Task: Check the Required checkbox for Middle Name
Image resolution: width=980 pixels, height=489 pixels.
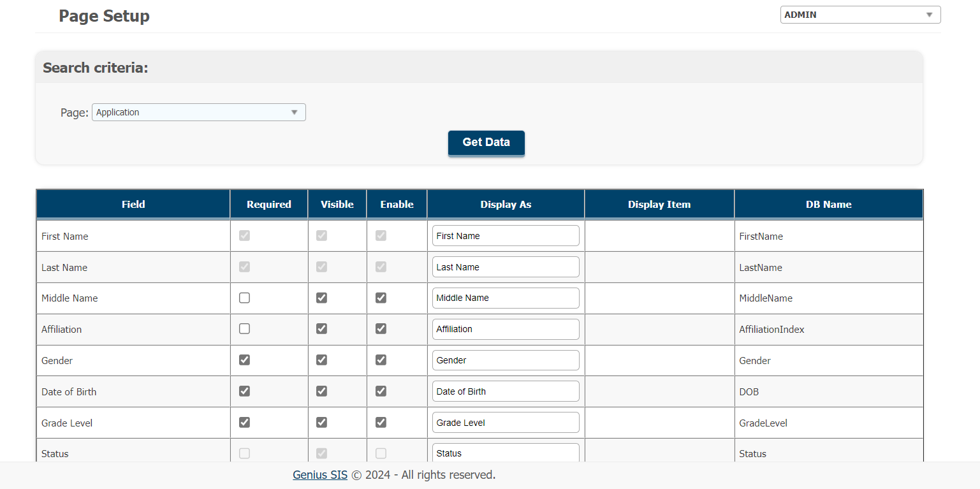Action: click(244, 297)
